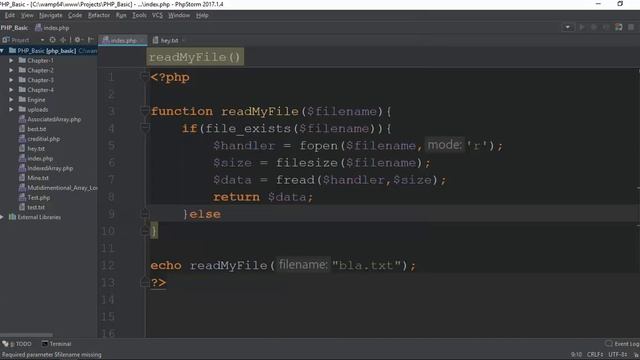The width and height of the screenshot is (640, 360).
Task: Open the Project panel settings gear
Action: tap(78, 40)
